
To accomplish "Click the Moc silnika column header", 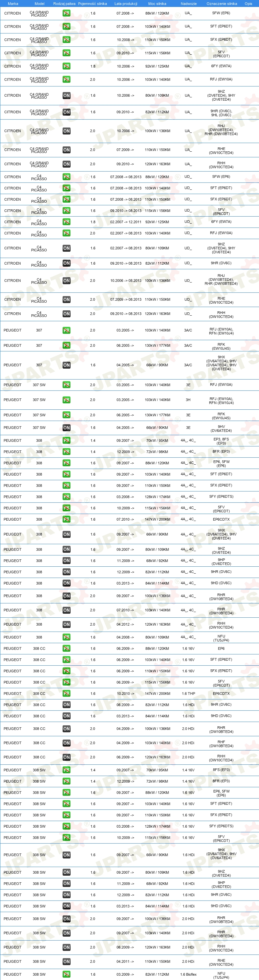I will (x=157, y=4).
